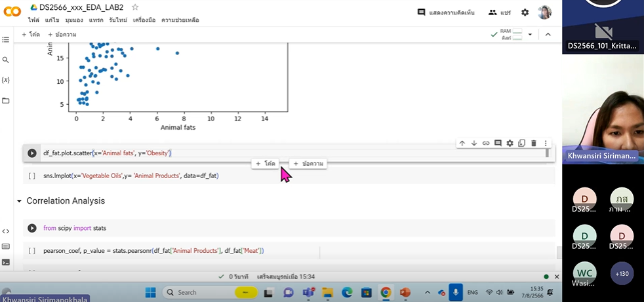
Task: Toggle the microphone in the taskbar
Action: click(456, 292)
